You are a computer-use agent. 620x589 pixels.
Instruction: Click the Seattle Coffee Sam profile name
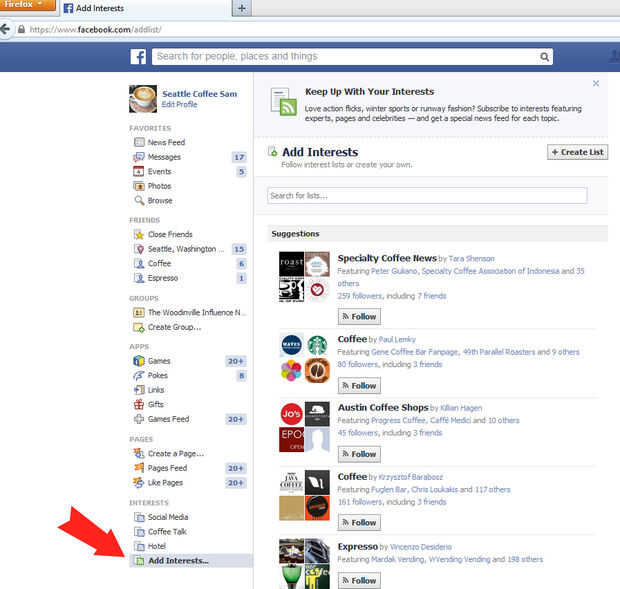coord(200,94)
